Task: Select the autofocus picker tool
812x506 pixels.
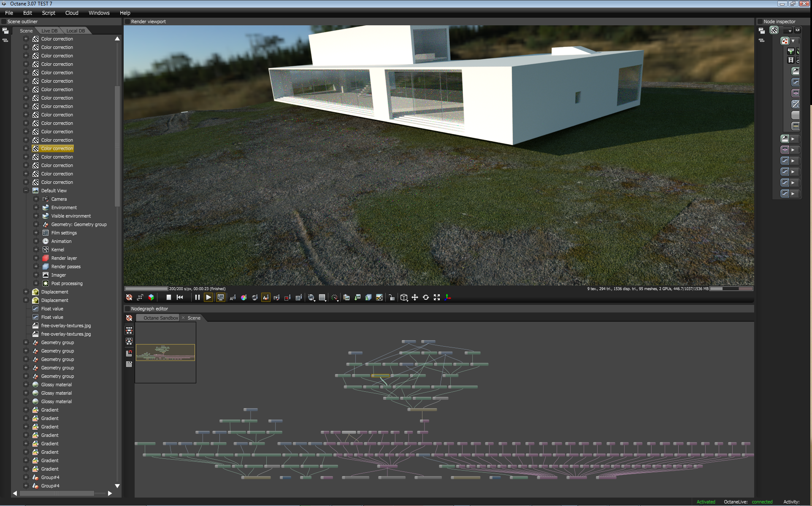Action: (233, 298)
